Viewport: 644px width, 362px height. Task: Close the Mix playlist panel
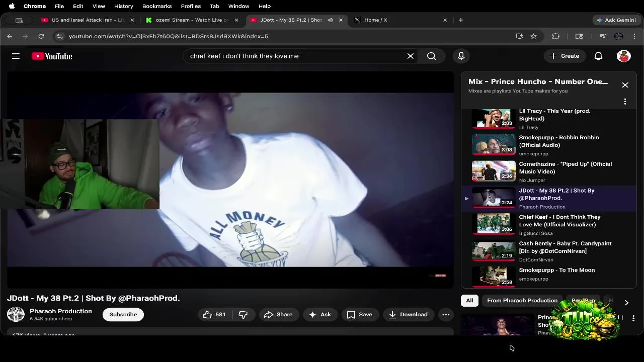[x=625, y=85]
